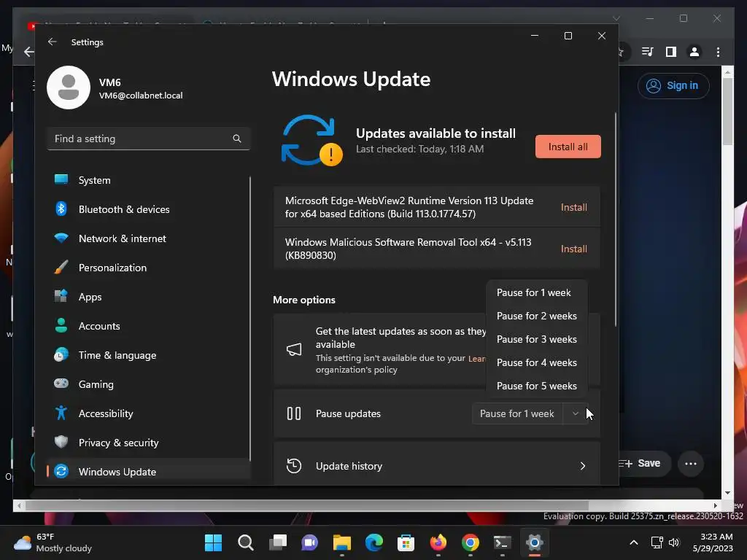Open Microsoft Edge from taskbar

(374, 542)
